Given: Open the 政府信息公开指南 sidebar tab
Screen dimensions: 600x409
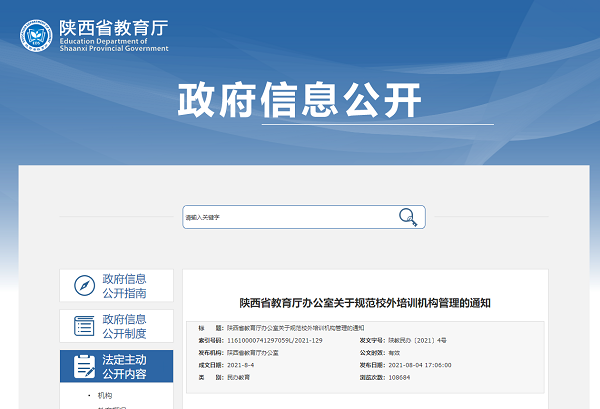Looking at the screenshot, I should pos(125,286).
